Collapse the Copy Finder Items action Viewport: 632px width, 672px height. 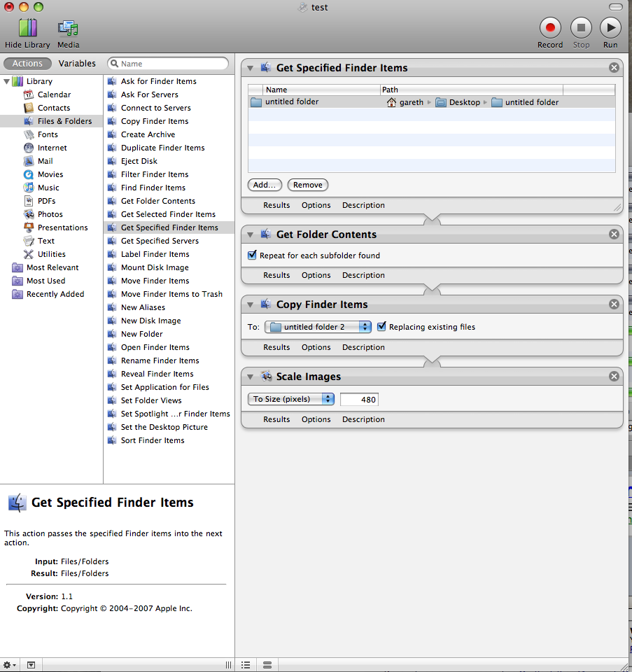(251, 304)
